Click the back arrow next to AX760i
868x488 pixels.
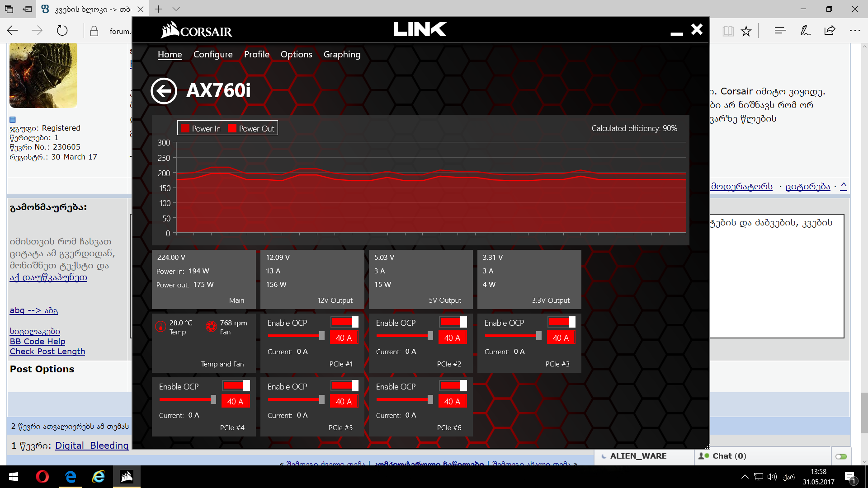click(x=164, y=91)
